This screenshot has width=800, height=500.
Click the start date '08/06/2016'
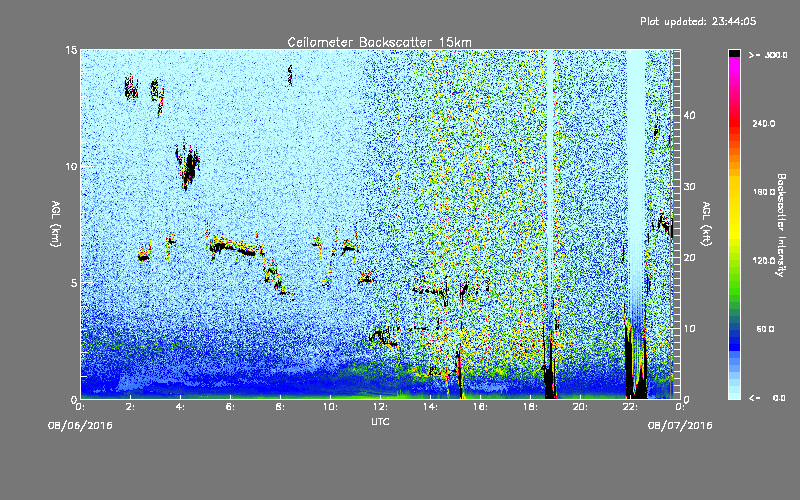[80, 426]
